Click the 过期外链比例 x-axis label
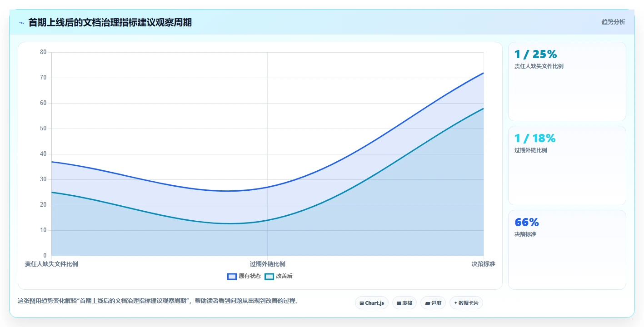The width and height of the screenshot is (644, 327). (x=267, y=264)
